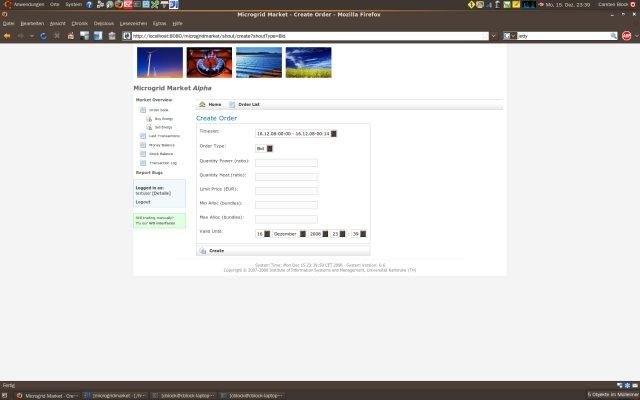Open the Bearbeiten menu

29,22
